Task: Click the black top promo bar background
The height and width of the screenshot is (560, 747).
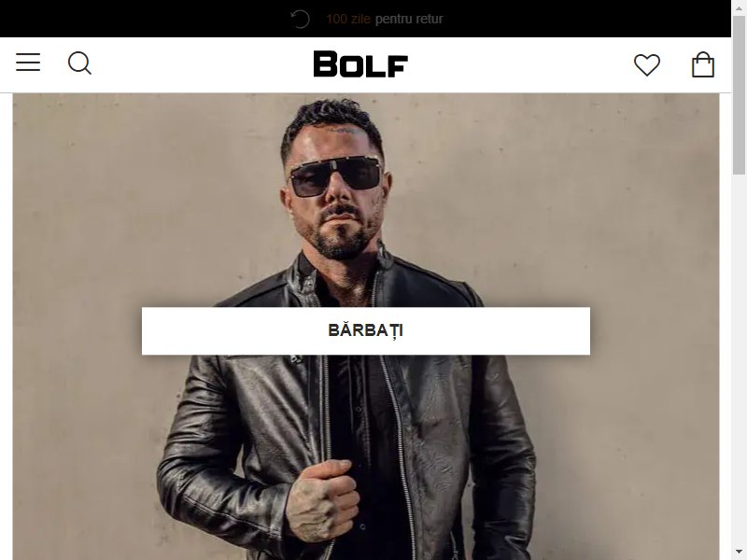Action: click(143, 19)
